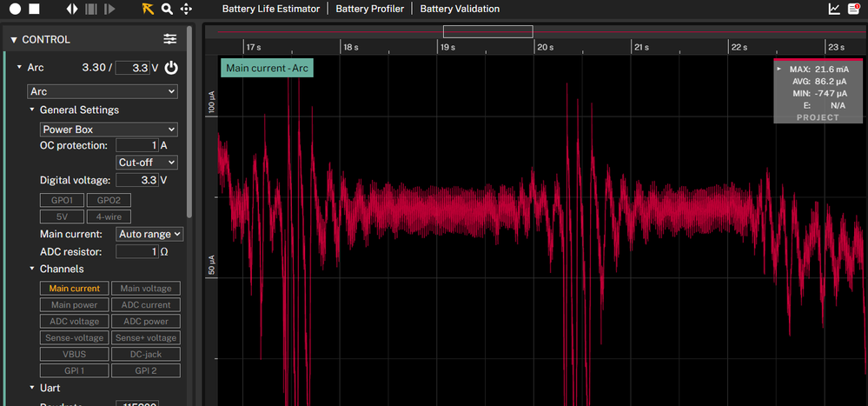Enable the Sense-voltage channel
The width and height of the screenshot is (868, 406).
point(74,338)
